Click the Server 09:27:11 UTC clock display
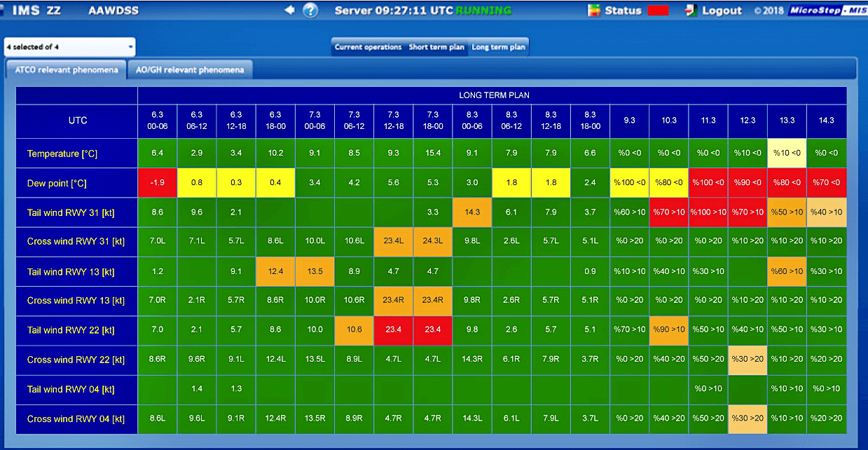Screen dimensions: 868x450 click(x=394, y=10)
